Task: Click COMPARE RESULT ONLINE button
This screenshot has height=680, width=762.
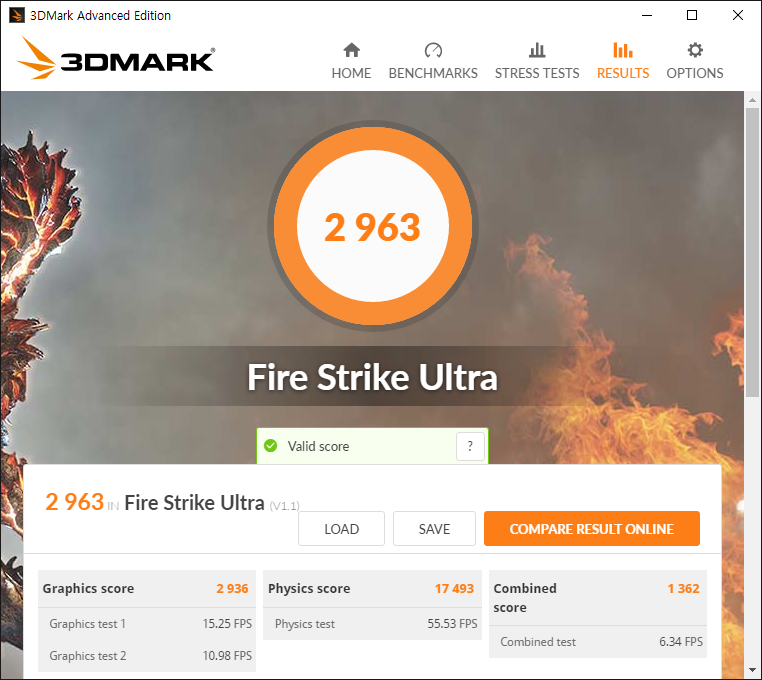Action: pos(591,528)
